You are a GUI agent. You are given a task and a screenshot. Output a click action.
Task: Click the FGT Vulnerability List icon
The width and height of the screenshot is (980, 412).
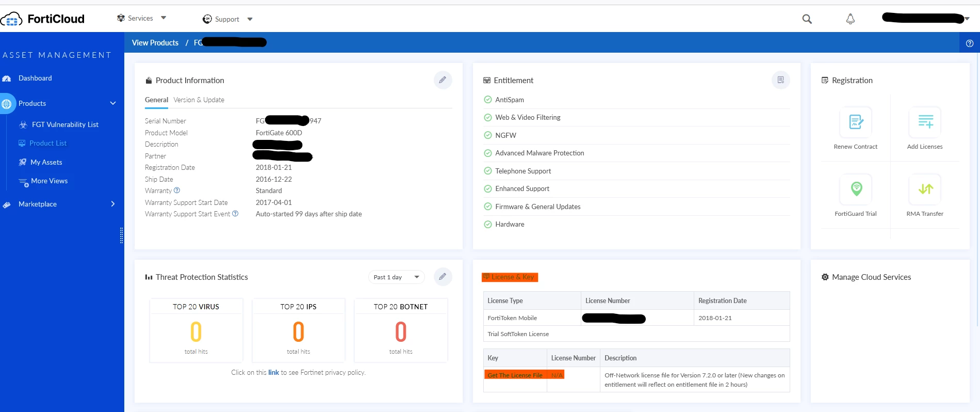(x=23, y=124)
